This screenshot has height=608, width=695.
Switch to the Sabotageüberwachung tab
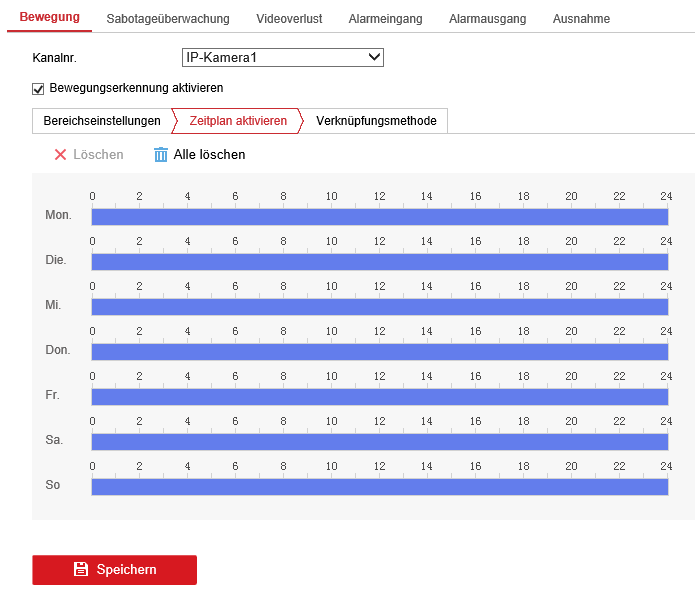tap(167, 19)
